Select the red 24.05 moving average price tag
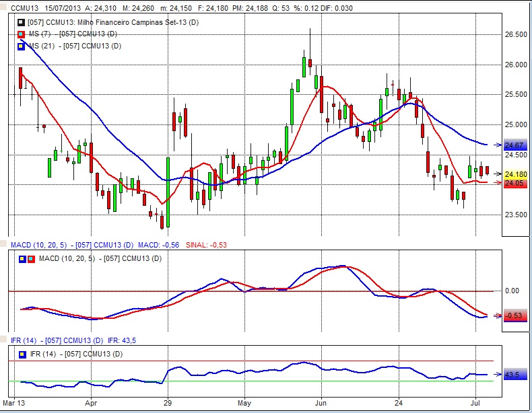This screenshot has height=413, width=532. pyautogui.click(x=514, y=182)
